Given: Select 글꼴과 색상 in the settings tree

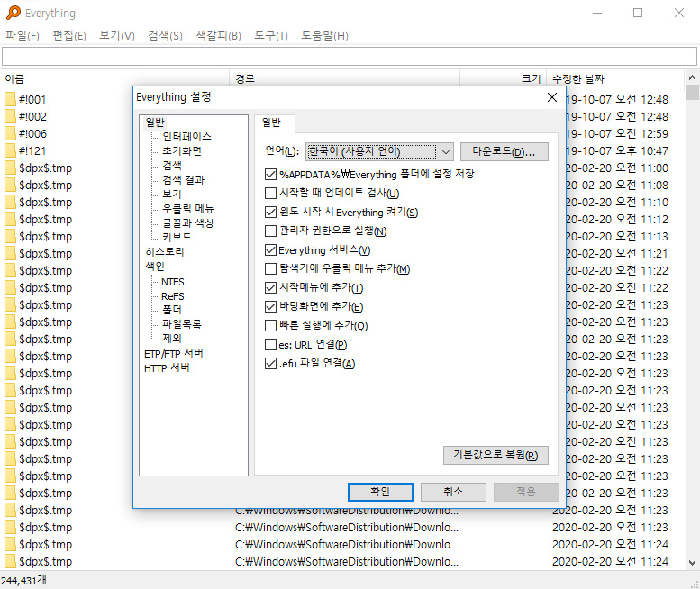Looking at the screenshot, I should tap(188, 222).
